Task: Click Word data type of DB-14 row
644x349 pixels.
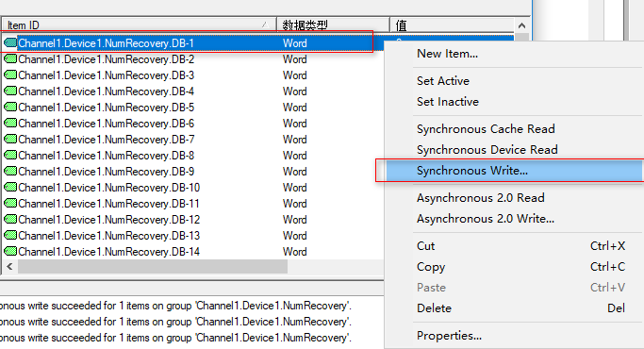Action: 294,251
